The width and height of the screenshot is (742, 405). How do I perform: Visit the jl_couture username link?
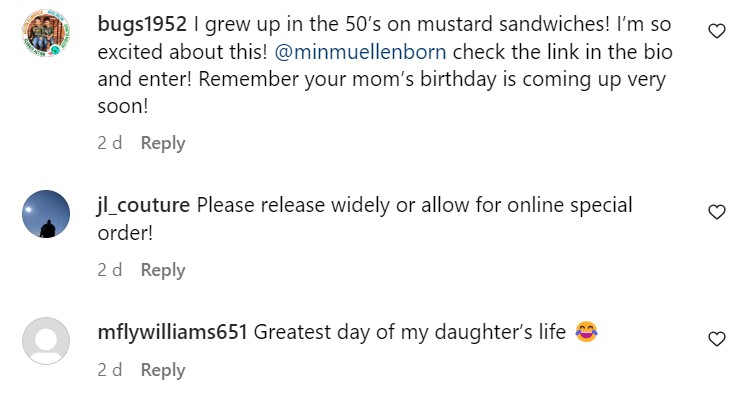click(x=144, y=206)
